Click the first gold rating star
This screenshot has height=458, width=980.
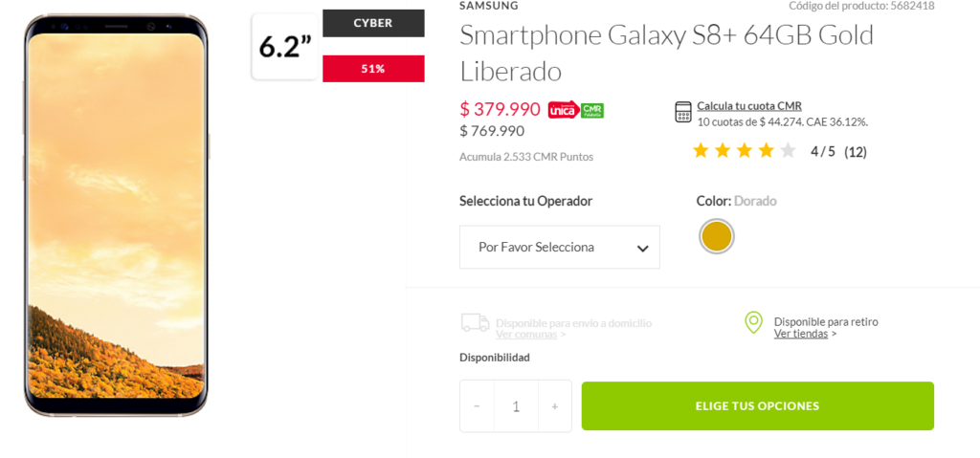pyautogui.click(x=701, y=150)
